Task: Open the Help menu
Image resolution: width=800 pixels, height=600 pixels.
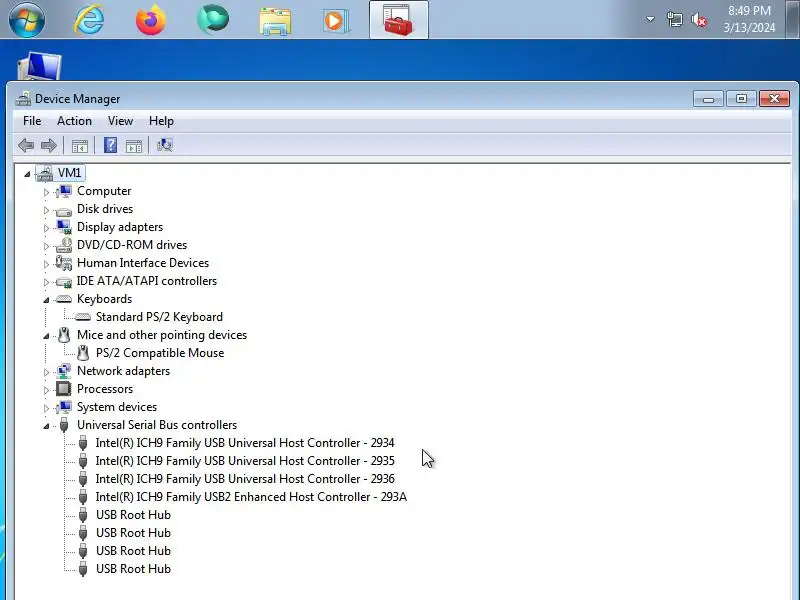Action: pos(161,121)
